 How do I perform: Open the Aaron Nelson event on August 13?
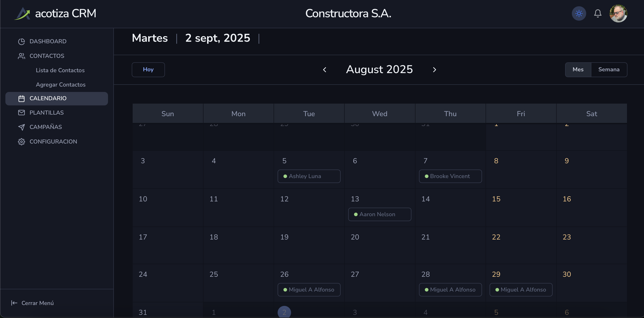click(380, 214)
